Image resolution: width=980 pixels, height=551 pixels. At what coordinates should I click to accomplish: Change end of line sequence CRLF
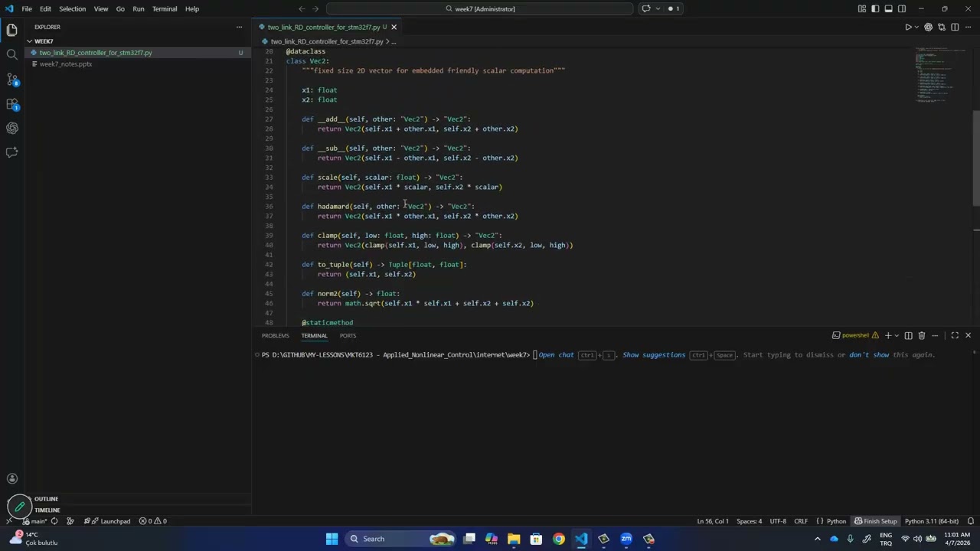pyautogui.click(x=801, y=522)
